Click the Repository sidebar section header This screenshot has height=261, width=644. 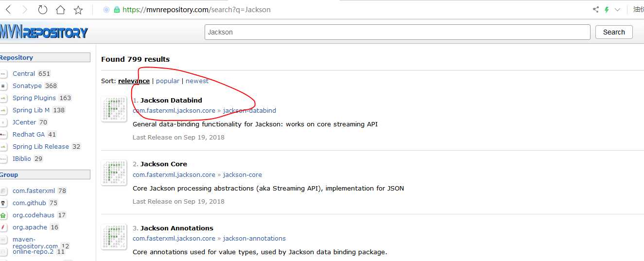pos(45,57)
